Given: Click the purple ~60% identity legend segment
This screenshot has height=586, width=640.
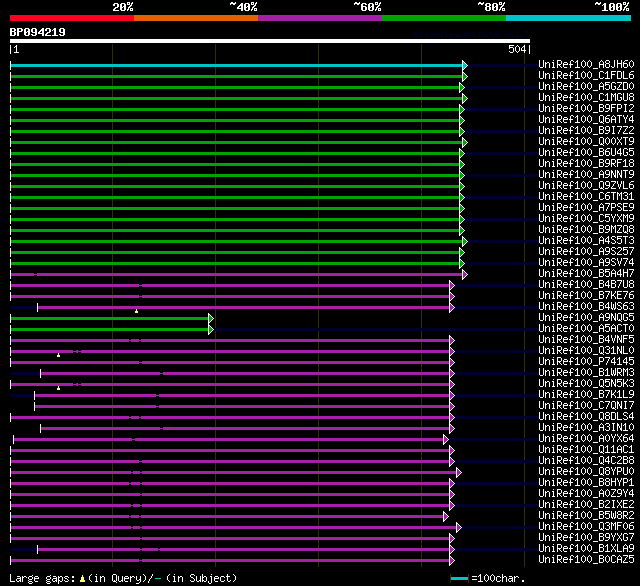Looking at the screenshot, I should [319, 17].
